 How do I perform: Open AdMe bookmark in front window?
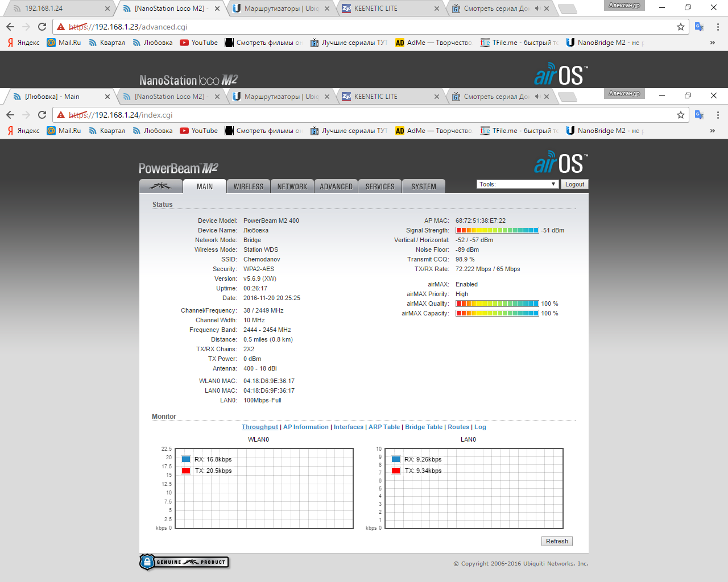(x=433, y=131)
